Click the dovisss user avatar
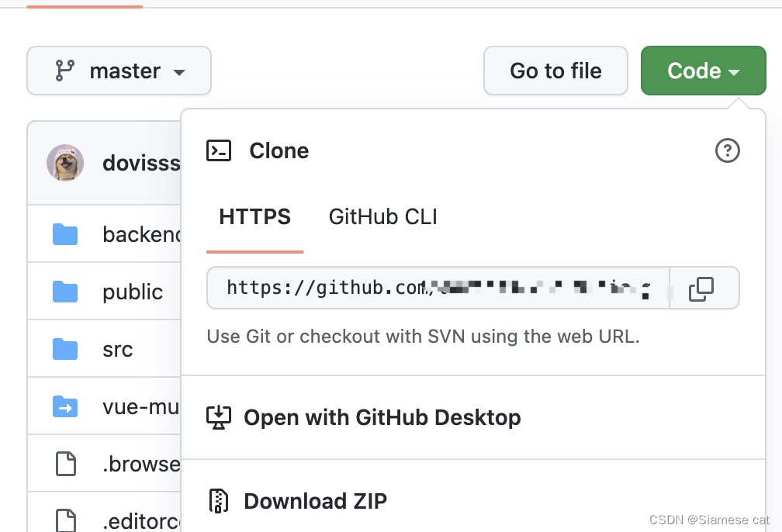The width and height of the screenshot is (782, 532). point(65,163)
